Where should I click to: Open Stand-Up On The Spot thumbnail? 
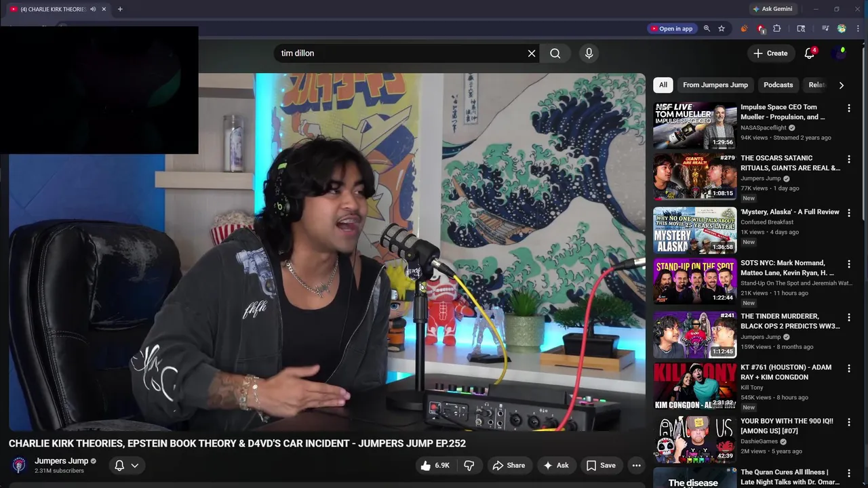pos(694,281)
